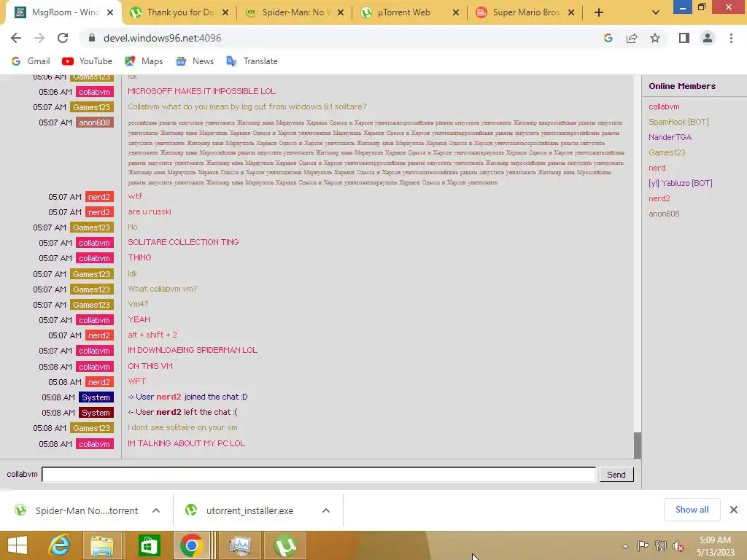Open Task Manager taskbar icon

coord(239,545)
